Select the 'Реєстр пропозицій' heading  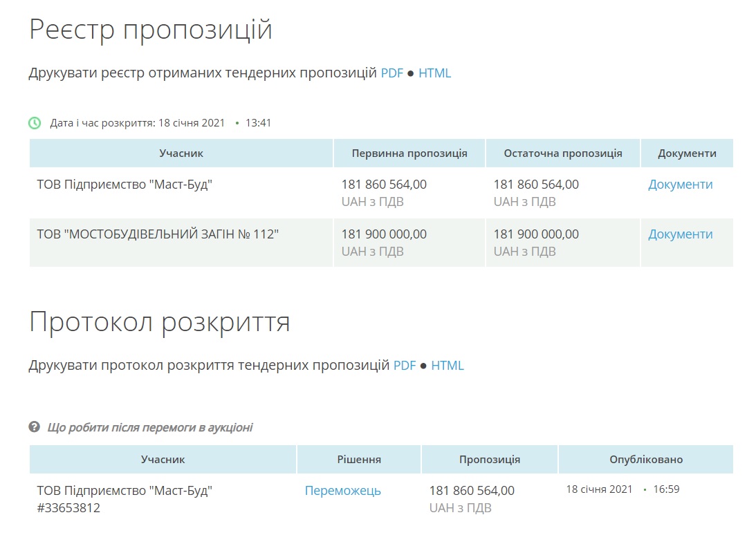[150, 30]
